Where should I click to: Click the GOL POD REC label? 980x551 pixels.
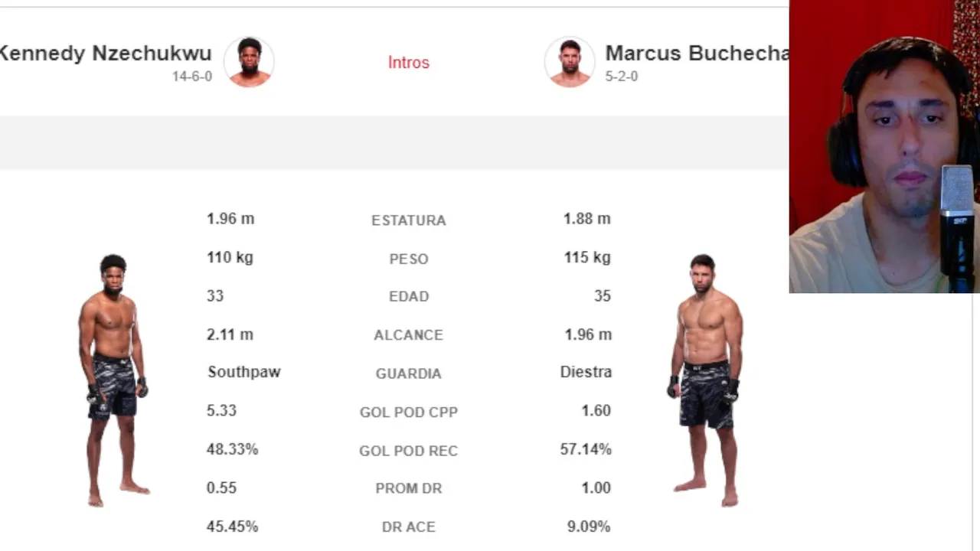click(x=408, y=451)
